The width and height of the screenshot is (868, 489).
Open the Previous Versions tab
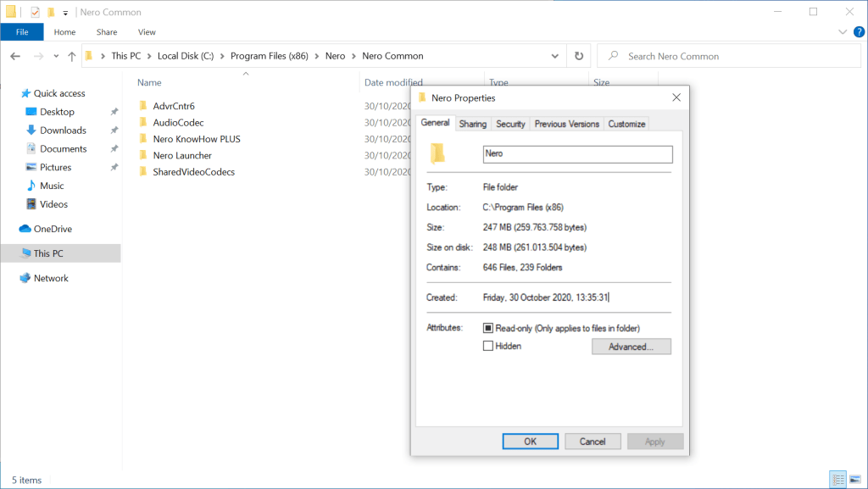point(566,124)
